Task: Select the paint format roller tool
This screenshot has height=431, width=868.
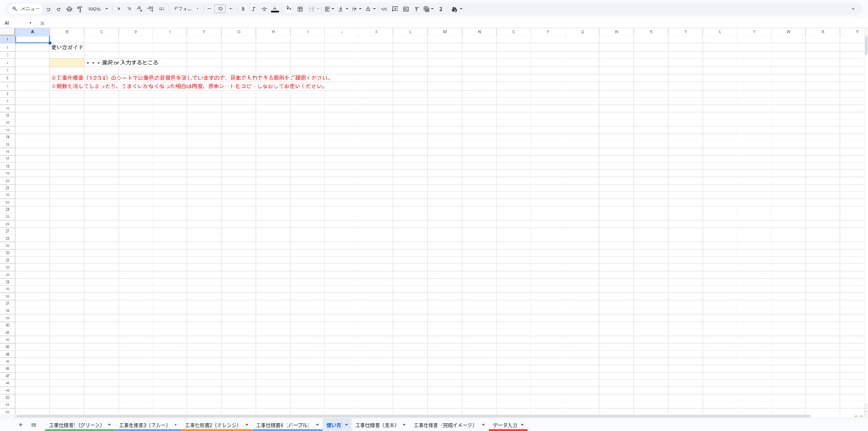Action: point(80,9)
